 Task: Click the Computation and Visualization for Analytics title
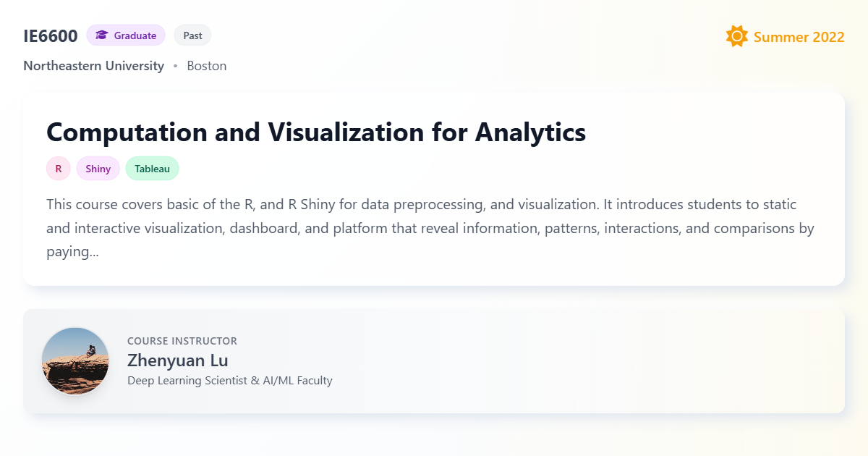[x=315, y=132]
